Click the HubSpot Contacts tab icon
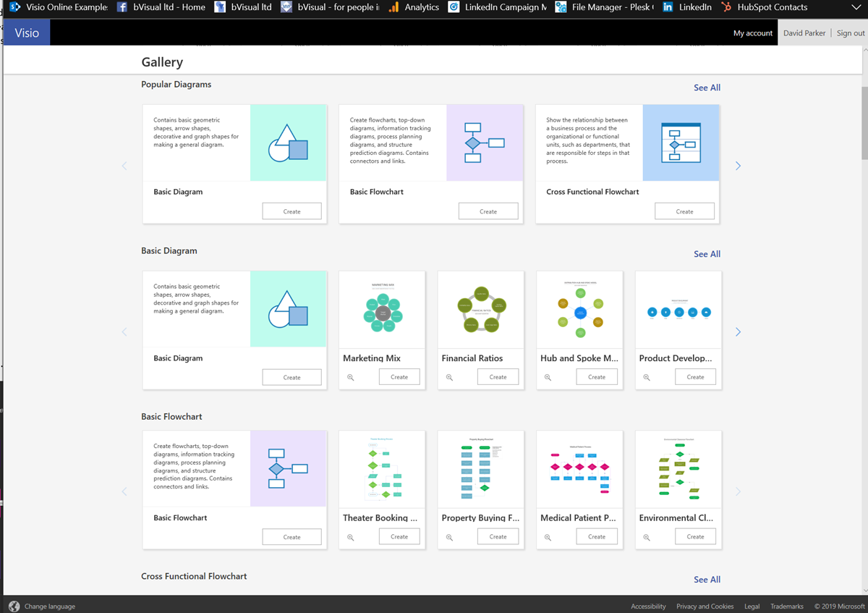Screen dimensions: 868x613 click(x=726, y=8)
